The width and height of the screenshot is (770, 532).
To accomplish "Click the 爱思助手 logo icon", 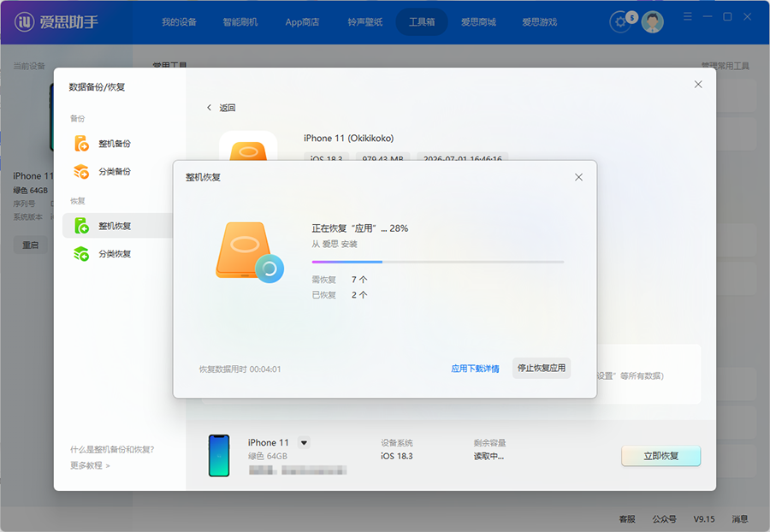I will pyautogui.click(x=24, y=21).
